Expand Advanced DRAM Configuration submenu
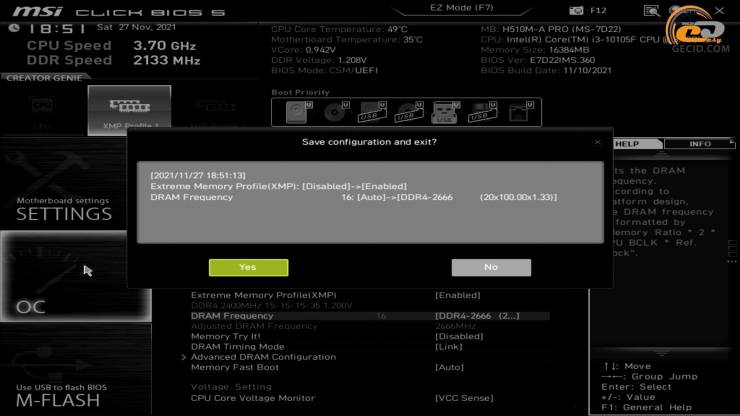 click(x=263, y=357)
